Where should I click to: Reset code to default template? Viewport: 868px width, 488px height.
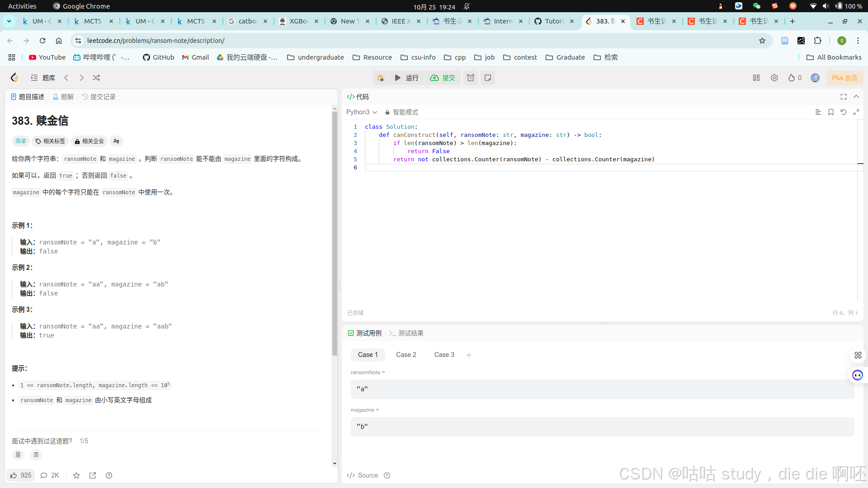pyautogui.click(x=843, y=112)
